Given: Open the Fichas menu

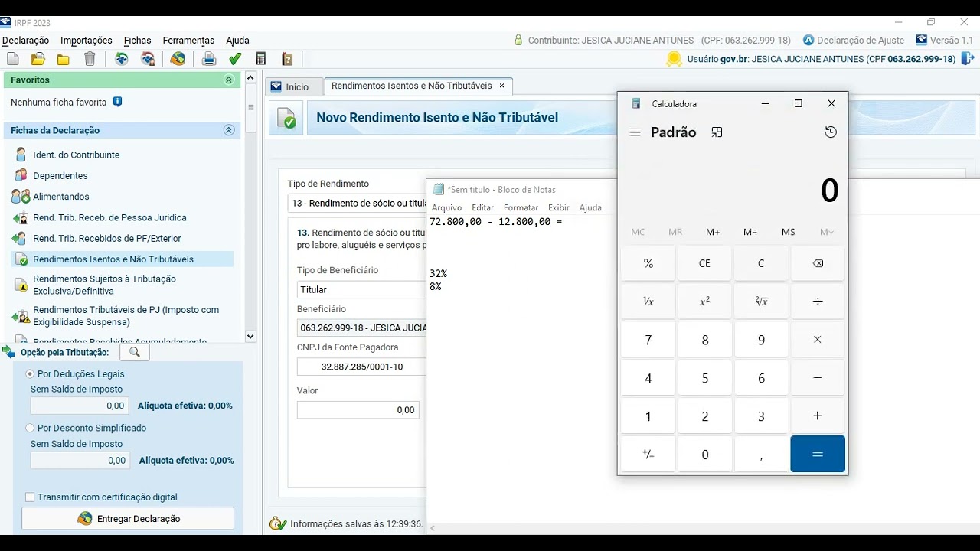Looking at the screenshot, I should [138, 41].
